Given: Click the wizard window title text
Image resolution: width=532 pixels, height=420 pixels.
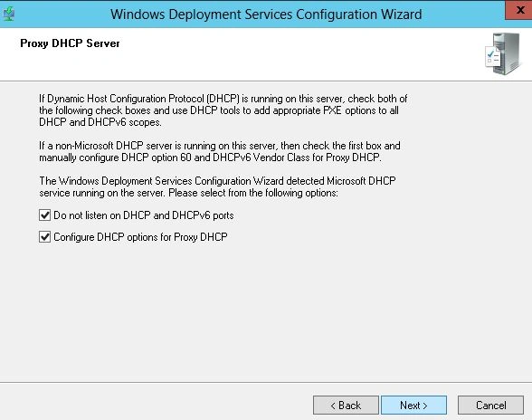Looking at the screenshot, I should tap(266, 14).
